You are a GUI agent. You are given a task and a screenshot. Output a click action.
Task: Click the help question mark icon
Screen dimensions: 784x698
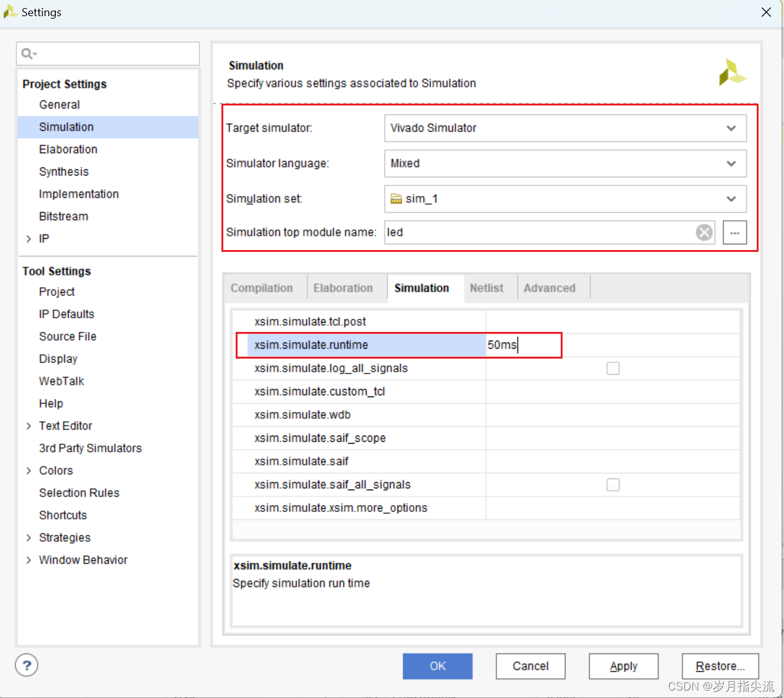[x=27, y=666]
